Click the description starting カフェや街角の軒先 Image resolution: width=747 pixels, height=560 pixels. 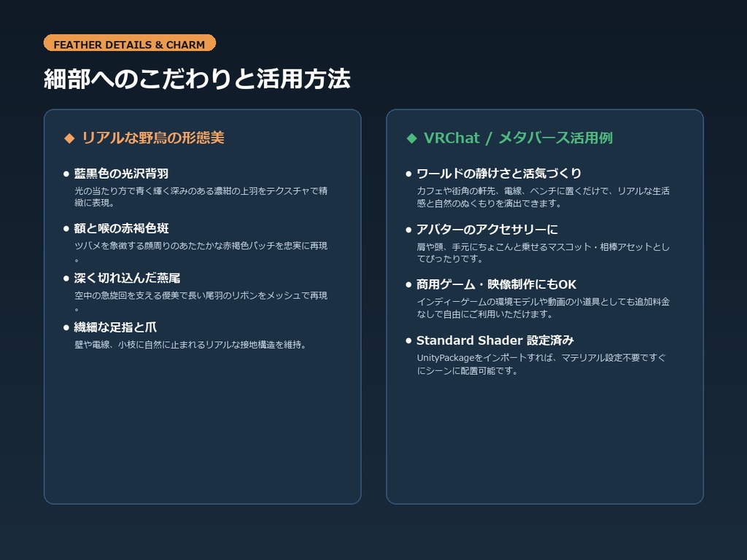543,197
